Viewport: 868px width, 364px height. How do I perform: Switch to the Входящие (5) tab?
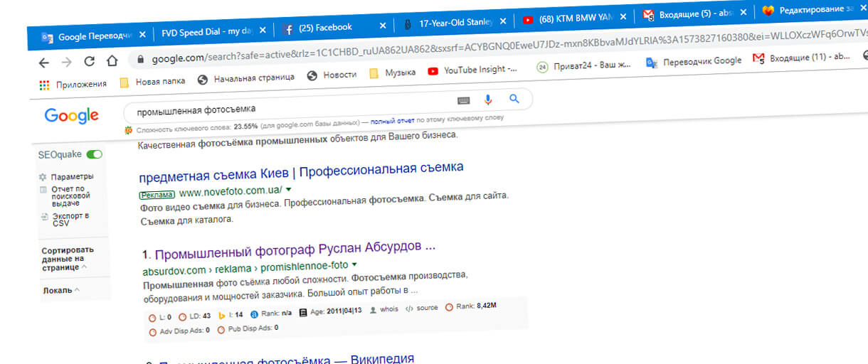pyautogui.click(x=689, y=14)
